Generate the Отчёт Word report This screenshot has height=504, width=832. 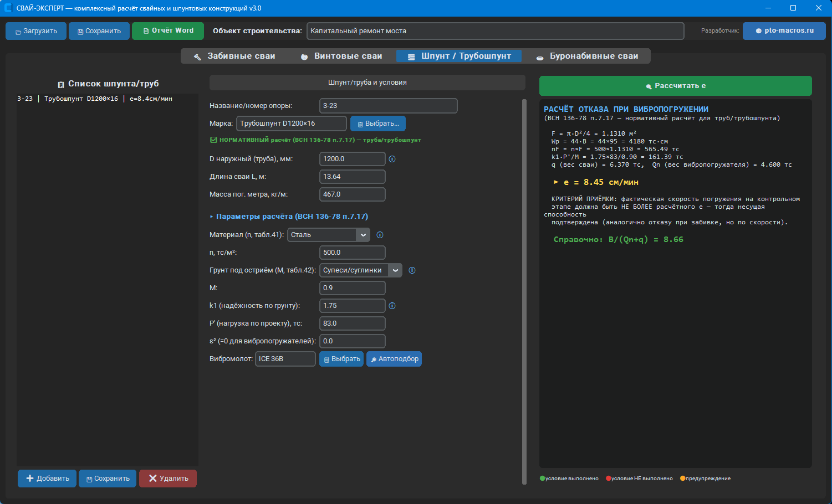(168, 31)
